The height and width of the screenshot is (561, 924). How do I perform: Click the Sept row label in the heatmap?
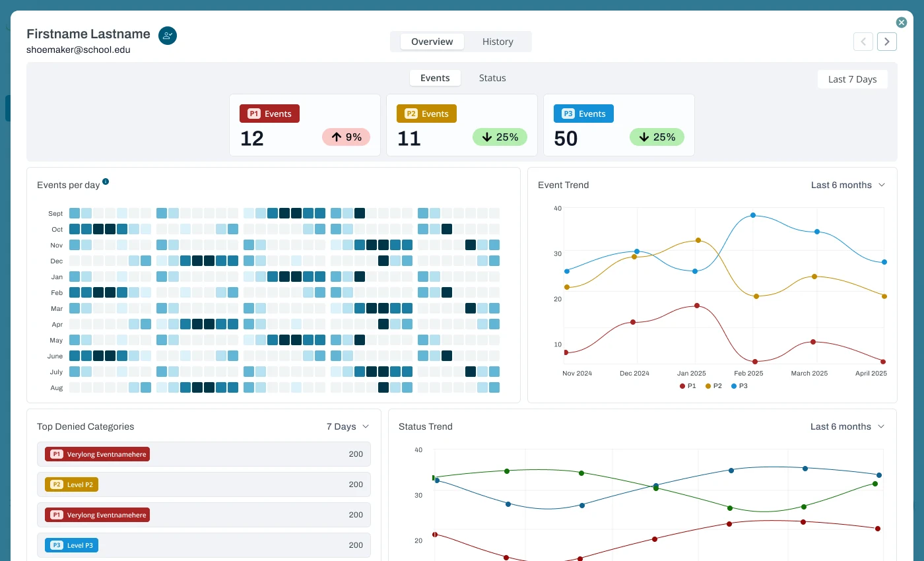click(x=55, y=214)
